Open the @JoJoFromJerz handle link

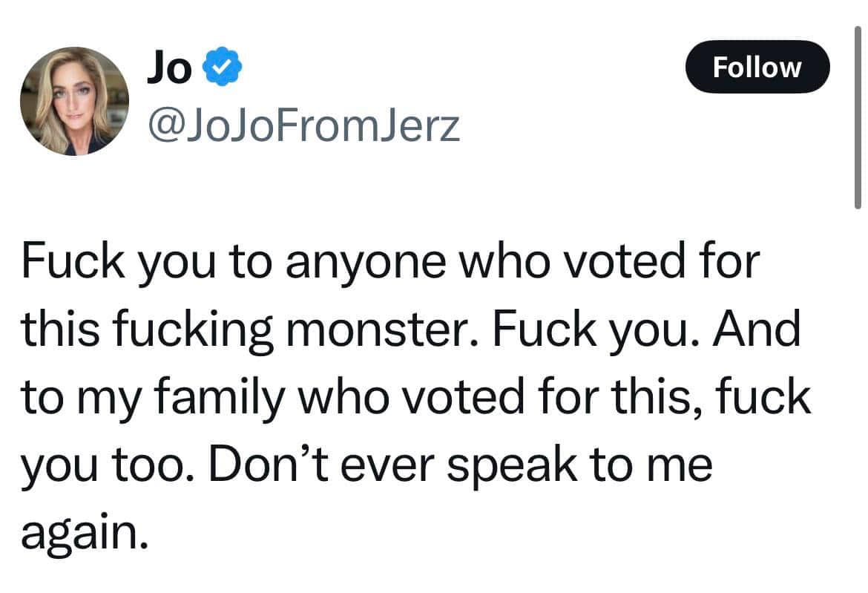[x=304, y=126]
